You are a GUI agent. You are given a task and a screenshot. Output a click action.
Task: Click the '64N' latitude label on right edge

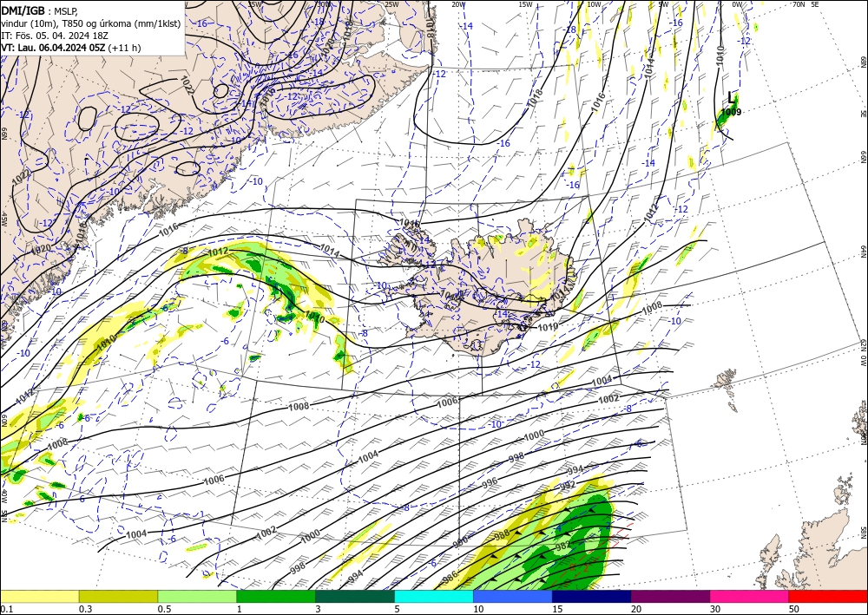(863, 251)
